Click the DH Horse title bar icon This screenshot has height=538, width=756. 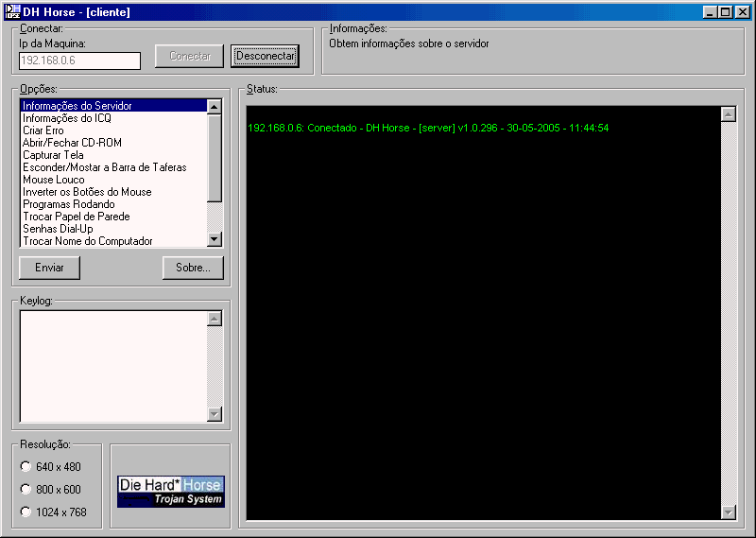[12, 12]
